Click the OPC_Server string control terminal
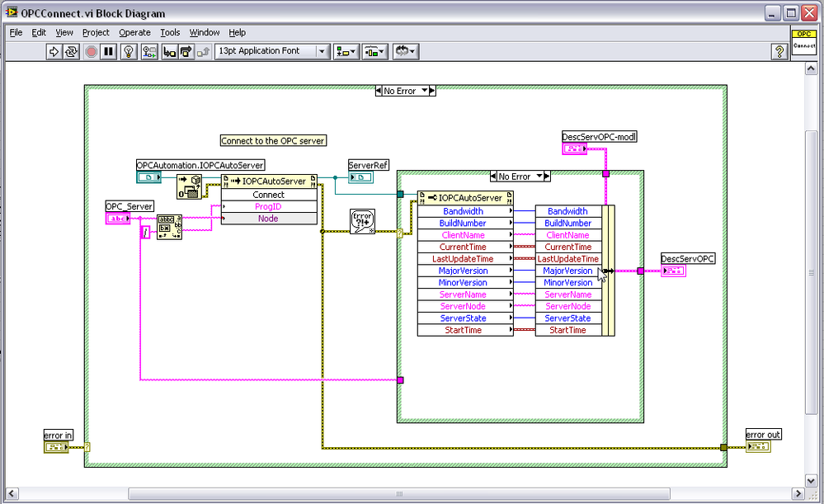Viewport: 824px width, 504px height. 118,219
